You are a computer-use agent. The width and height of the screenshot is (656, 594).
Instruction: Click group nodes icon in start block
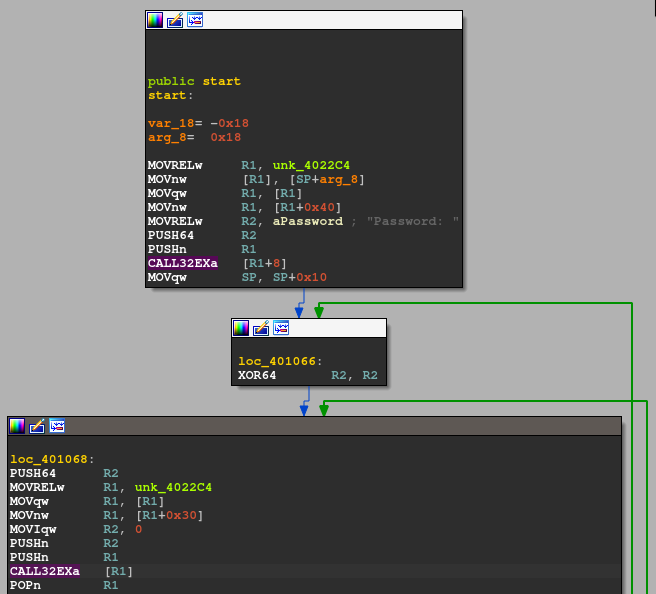point(195,20)
